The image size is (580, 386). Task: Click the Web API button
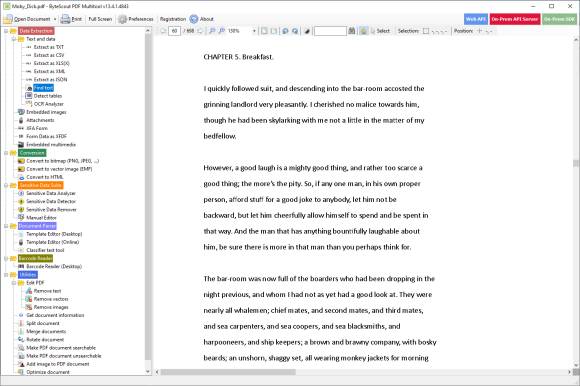pyautogui.click(x=476, y=19)
